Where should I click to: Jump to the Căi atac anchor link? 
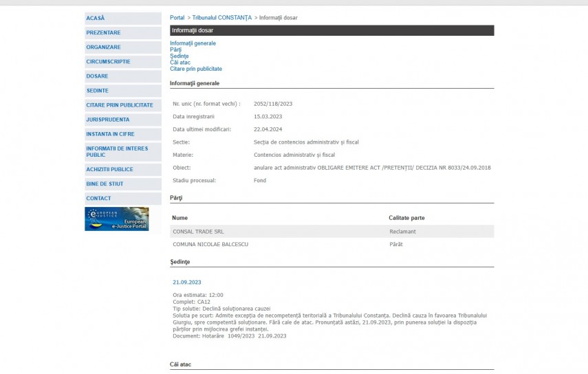[x=180, y=62]
